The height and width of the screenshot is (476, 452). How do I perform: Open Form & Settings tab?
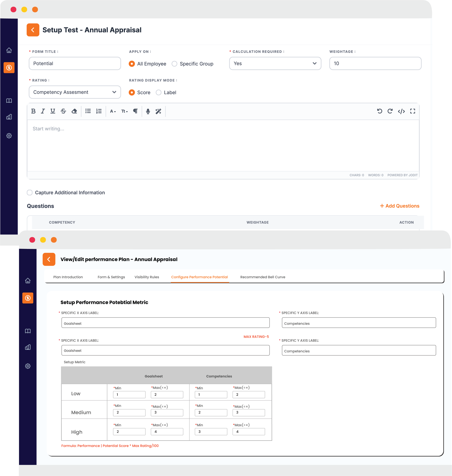tap(111, 277)
